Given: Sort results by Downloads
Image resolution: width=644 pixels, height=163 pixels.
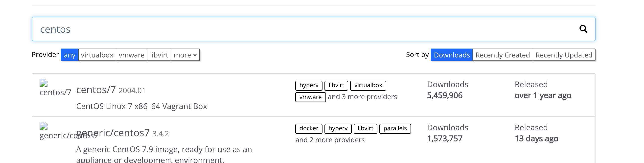Looking at the screenshot, I should (452, 55).
